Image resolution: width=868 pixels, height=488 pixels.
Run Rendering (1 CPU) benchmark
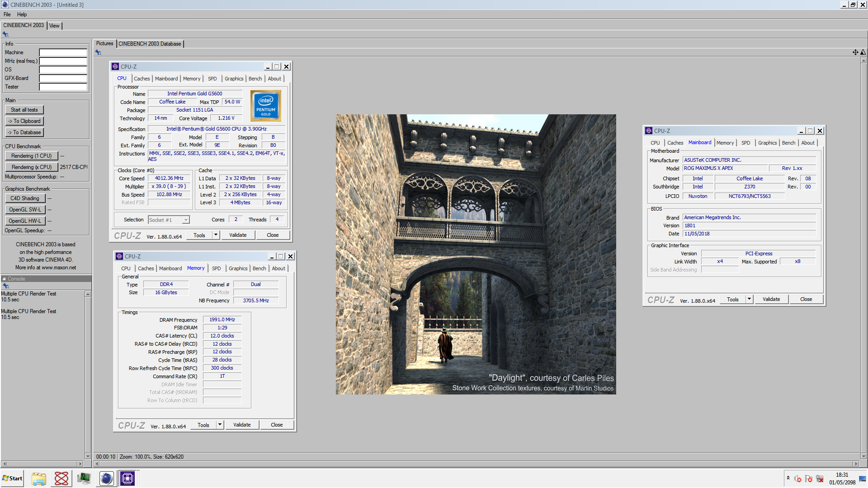tap(32, 156)
